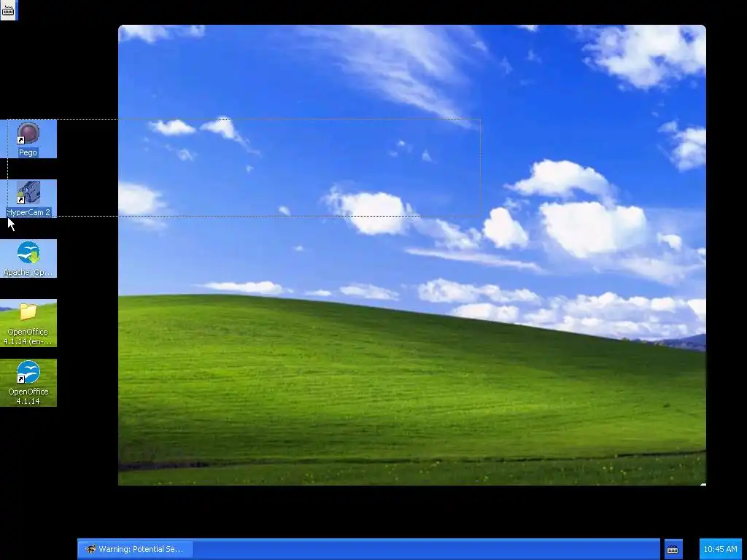Click the Pego icon label text
The image size is (747, 560).
pyautogui.click(x=28, y=152)
